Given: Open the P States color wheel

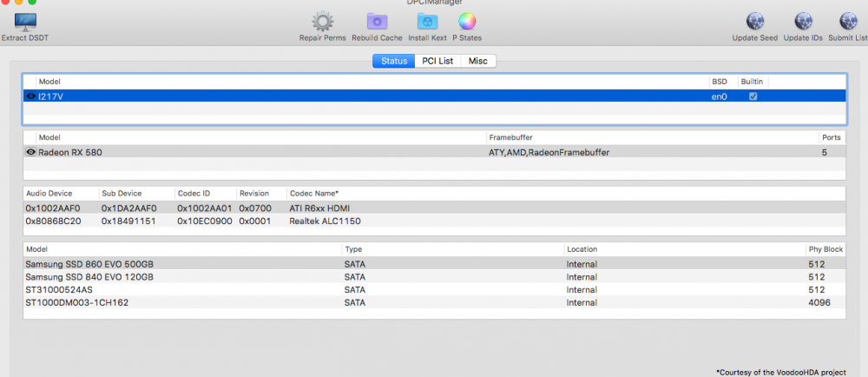Looking at the screenshot, I should 467,22.
